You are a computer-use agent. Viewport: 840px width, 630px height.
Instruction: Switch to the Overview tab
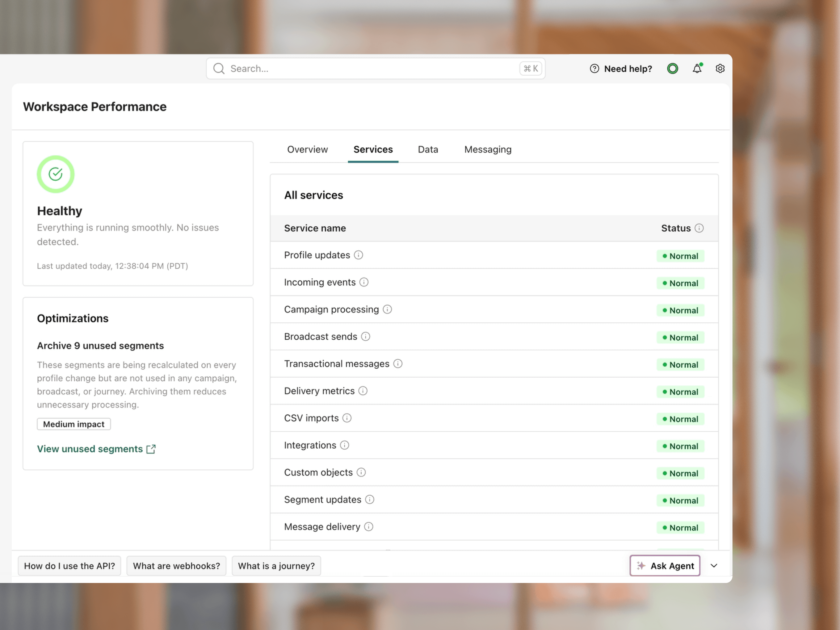pyautogui.click(x=307, y=150)
